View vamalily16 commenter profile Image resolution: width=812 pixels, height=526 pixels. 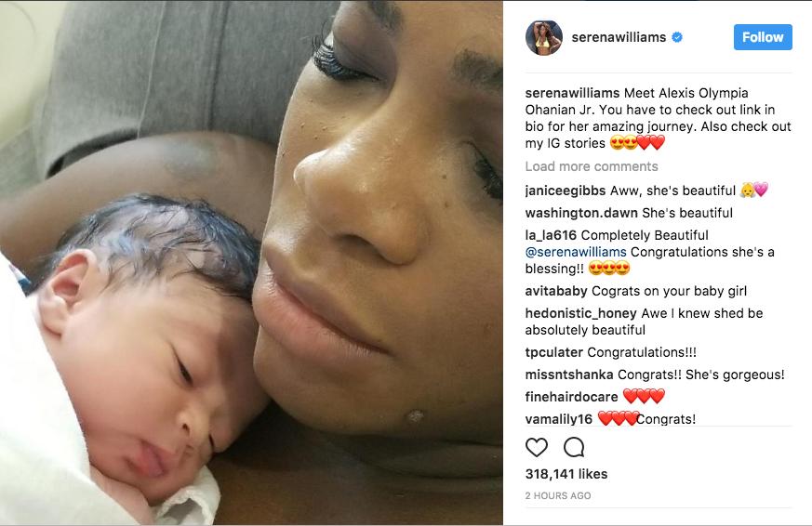(558, 419)
